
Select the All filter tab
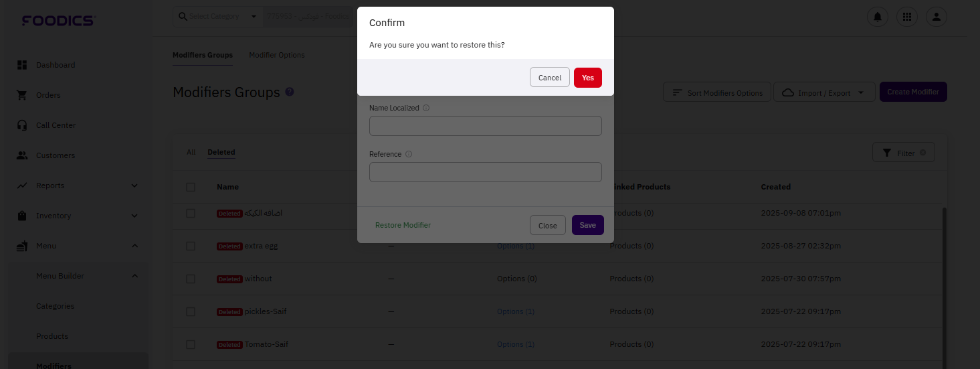pyautogui.click(x=191, y=152)
